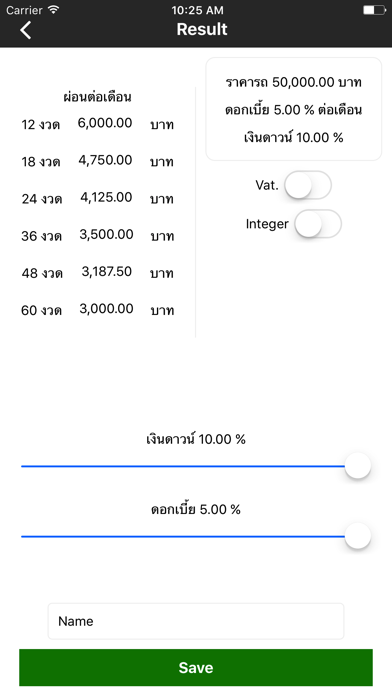This screenshot has height=696, width=392.
Task: Tap the green Save button
Action: pos(196,668)
